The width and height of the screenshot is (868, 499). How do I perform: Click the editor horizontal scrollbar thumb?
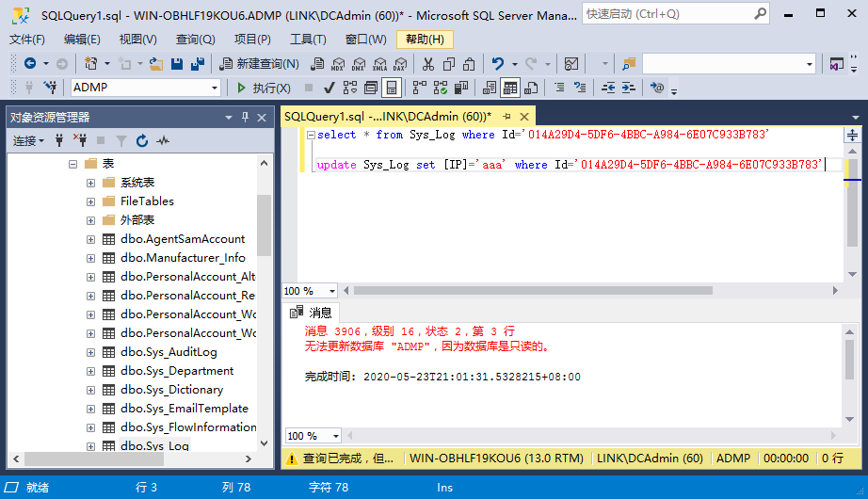click(x=533, y=291)
